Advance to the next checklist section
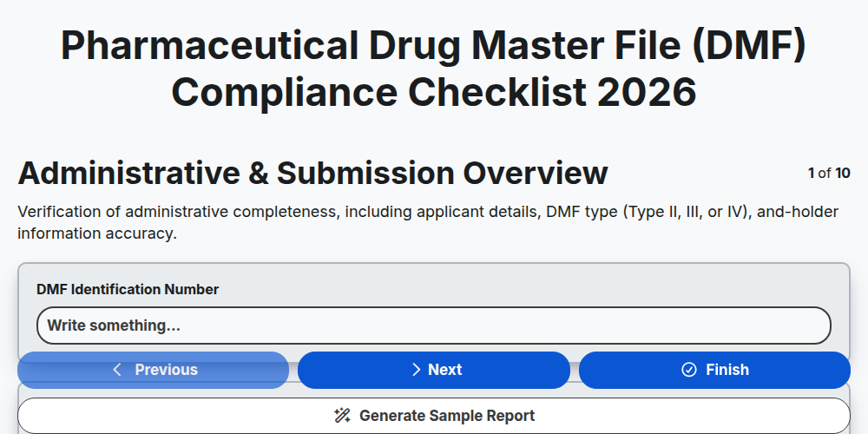The width and height of the screenshot is (868, 434). click(434, 370)
